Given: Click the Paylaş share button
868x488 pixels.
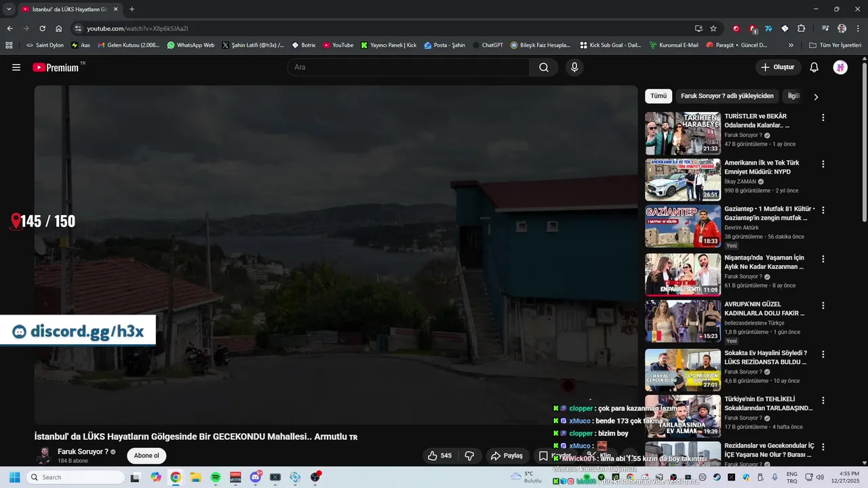Looking at the screenshot, I should pyautogui.click(x=507, y=455).
